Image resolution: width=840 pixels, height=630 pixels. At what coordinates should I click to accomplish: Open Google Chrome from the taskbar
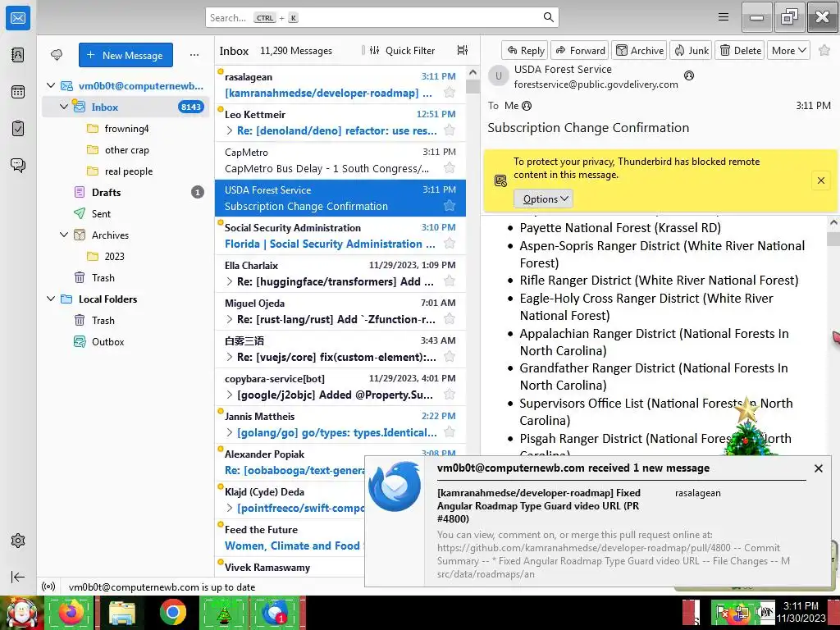click(172, 613)
